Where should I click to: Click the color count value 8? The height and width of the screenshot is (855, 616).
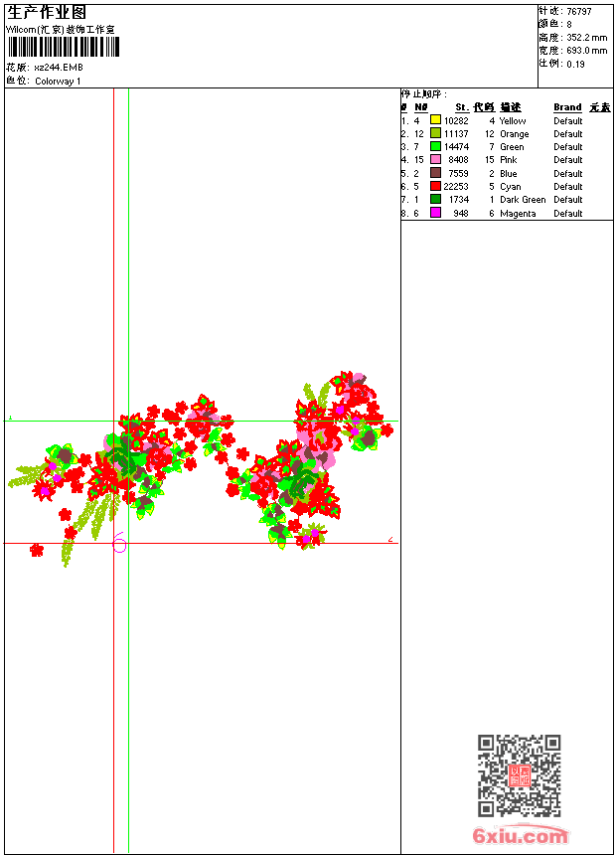point(569,25)
